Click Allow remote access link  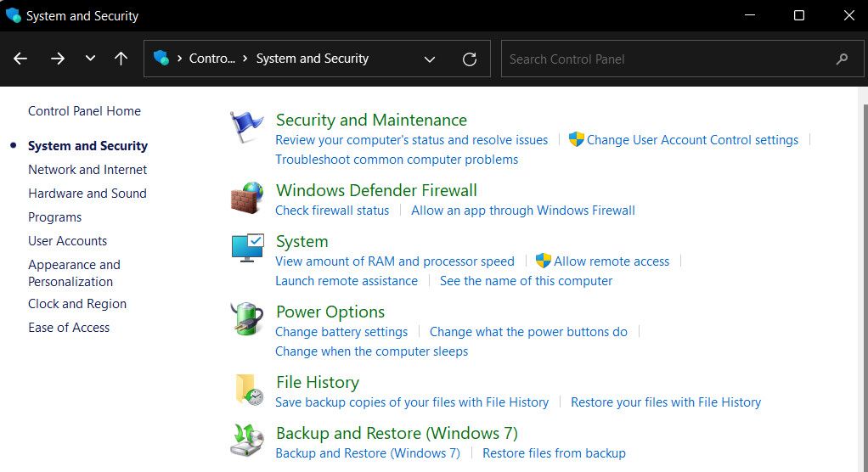612,261
